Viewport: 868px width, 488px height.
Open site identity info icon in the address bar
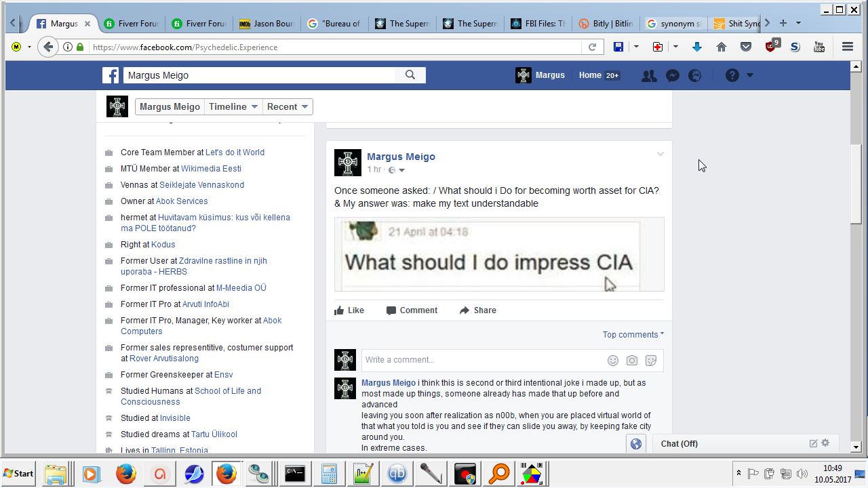coord(68,47)
